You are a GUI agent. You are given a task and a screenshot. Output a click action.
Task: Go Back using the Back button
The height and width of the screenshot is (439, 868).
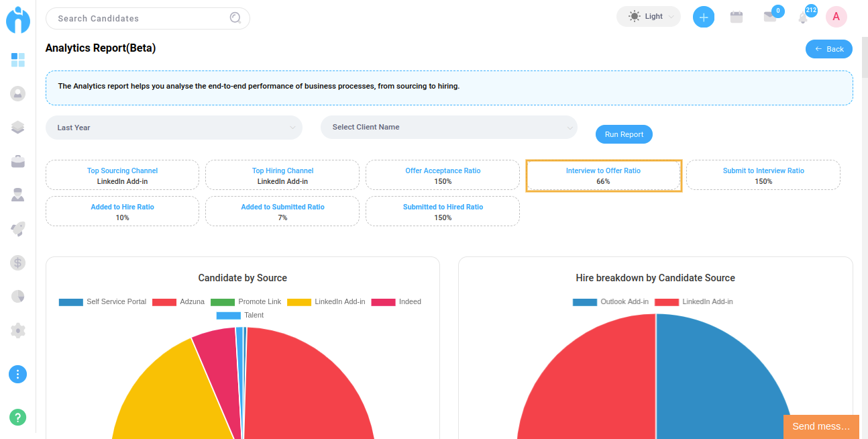828,49
